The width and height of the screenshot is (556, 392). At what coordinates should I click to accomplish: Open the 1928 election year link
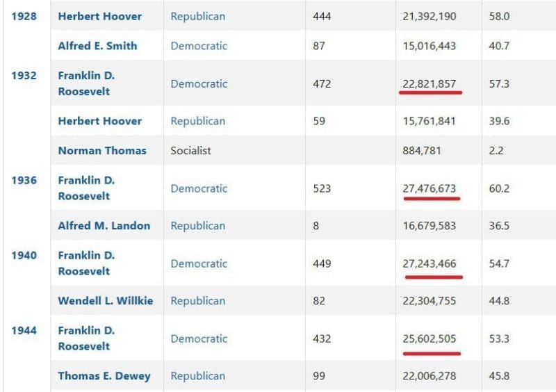24,16
